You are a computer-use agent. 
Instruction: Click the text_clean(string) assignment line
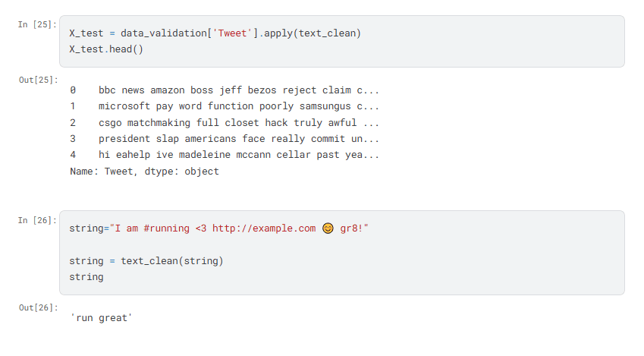(x=146, y=261)
